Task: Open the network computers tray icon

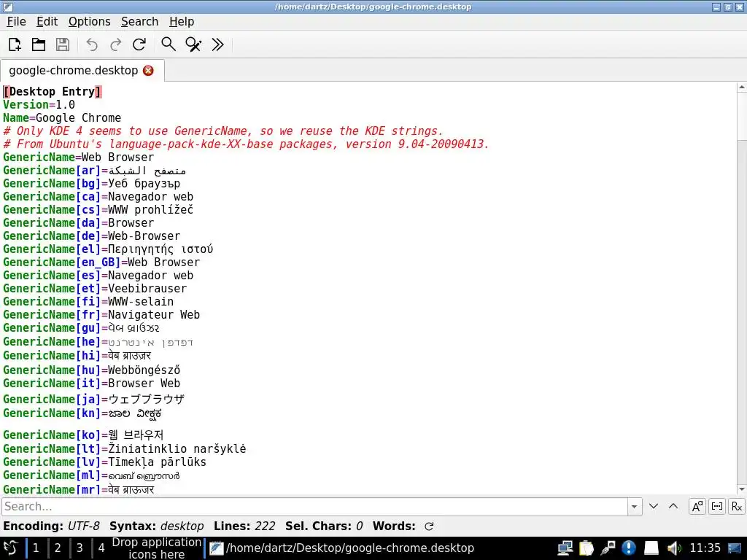Action: pyautogui.click(x=565, y=548)
